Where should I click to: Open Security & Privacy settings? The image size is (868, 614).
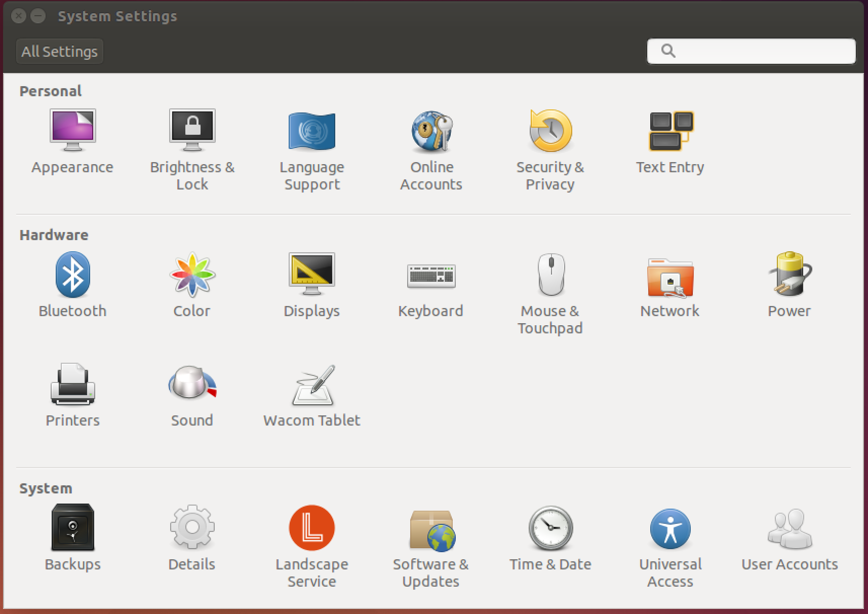(x=550, y=131)
